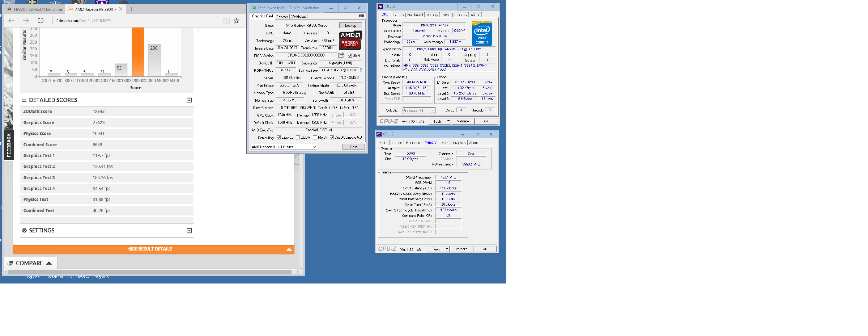Screen dimensions: 868x336
Task: Click the GPU-Z BIOS export share icon
Action: tap(341, 55)
